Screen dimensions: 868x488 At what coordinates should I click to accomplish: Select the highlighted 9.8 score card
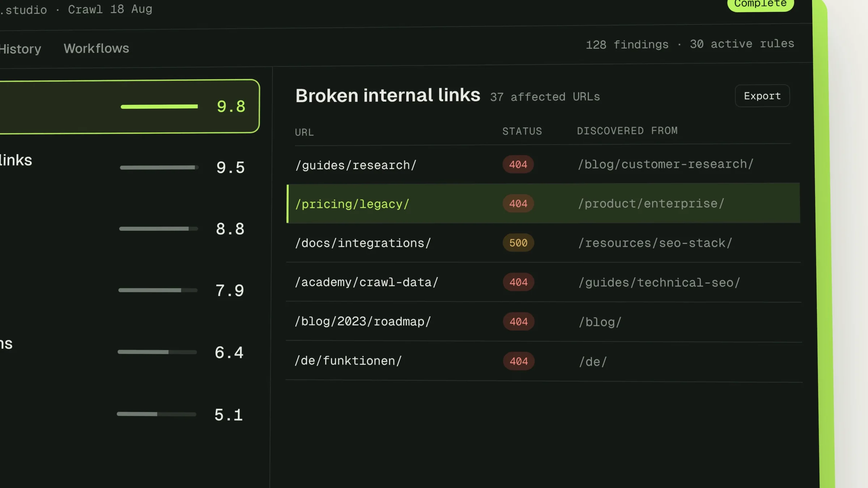pyautogui.click(x=129, y=106)
